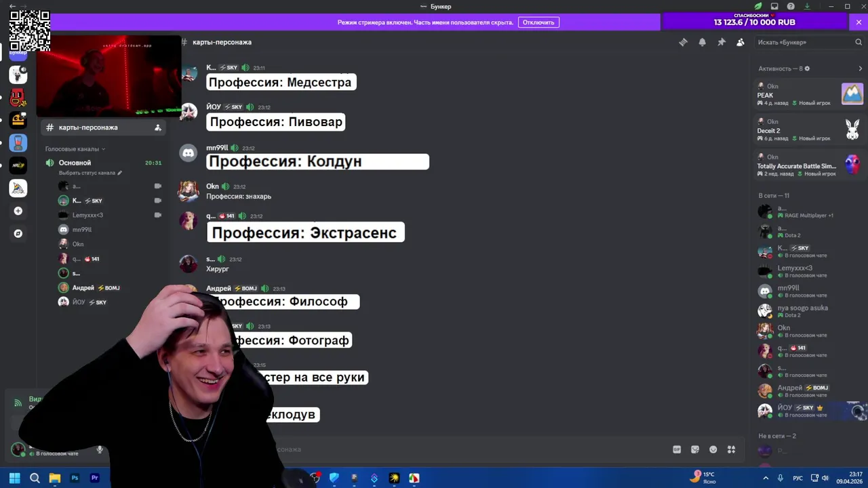Open Premiere Pro from taskbar

coord(95,478)
